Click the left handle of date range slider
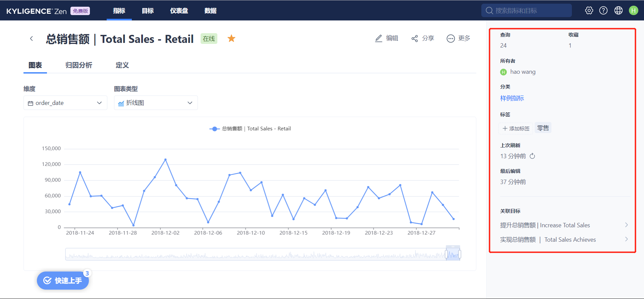This screenshot has width=644, height=299. [446, 254]
